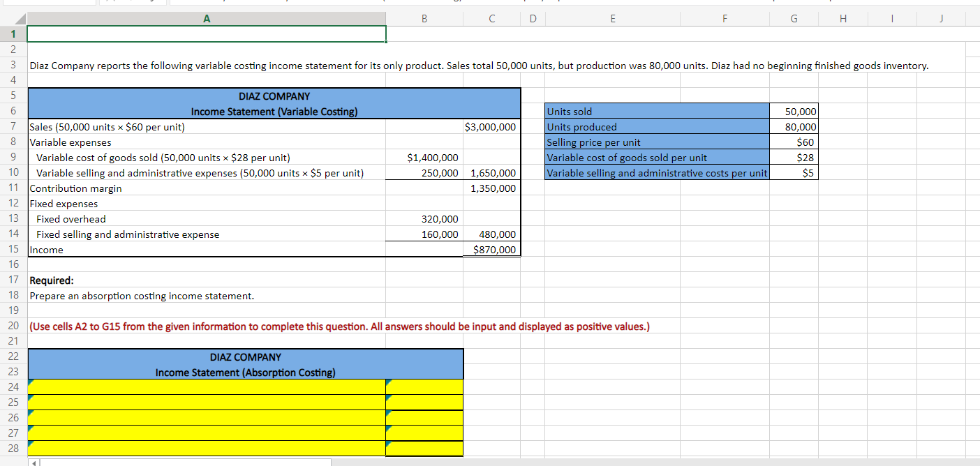
Task: Select yellow label cell in row 26
Action: click(x=207, y=417)
